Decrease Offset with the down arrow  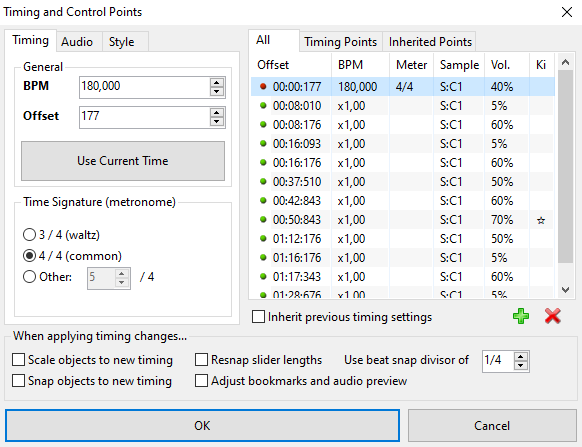(x=217, y=121)
